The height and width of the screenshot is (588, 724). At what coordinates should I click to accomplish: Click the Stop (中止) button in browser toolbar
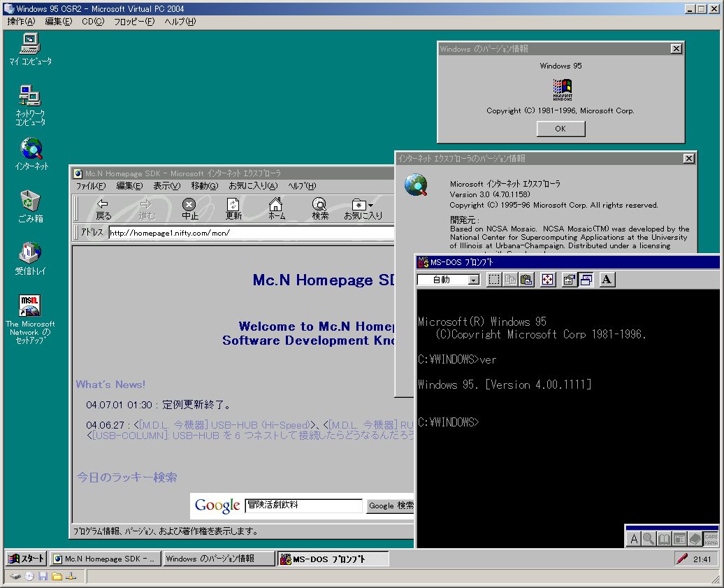click(189, 208)
